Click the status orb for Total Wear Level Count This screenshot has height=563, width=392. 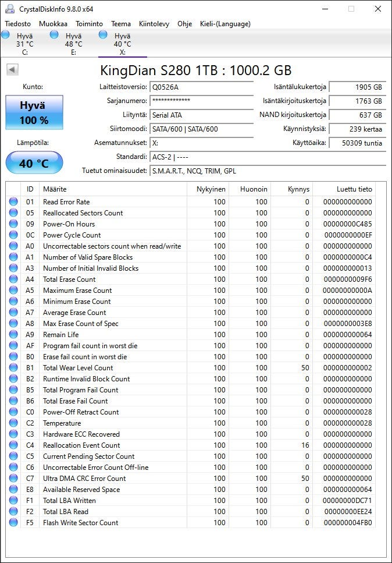click(13, 368)
